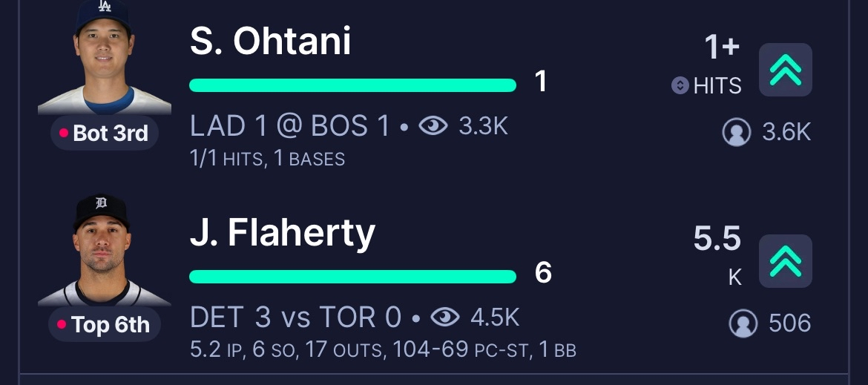868x385 pixels.
Task: Click the user icon next to 506
Action: (743, 323)
